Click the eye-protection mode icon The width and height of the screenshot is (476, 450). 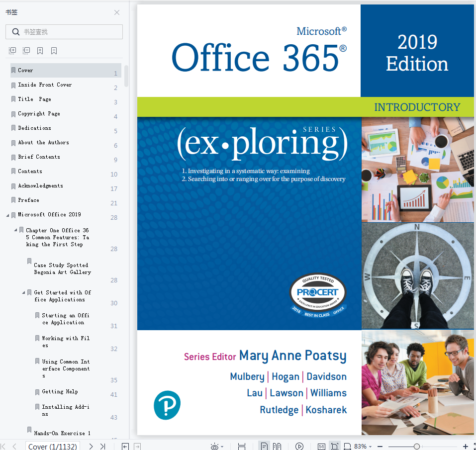tap(214, 446)
